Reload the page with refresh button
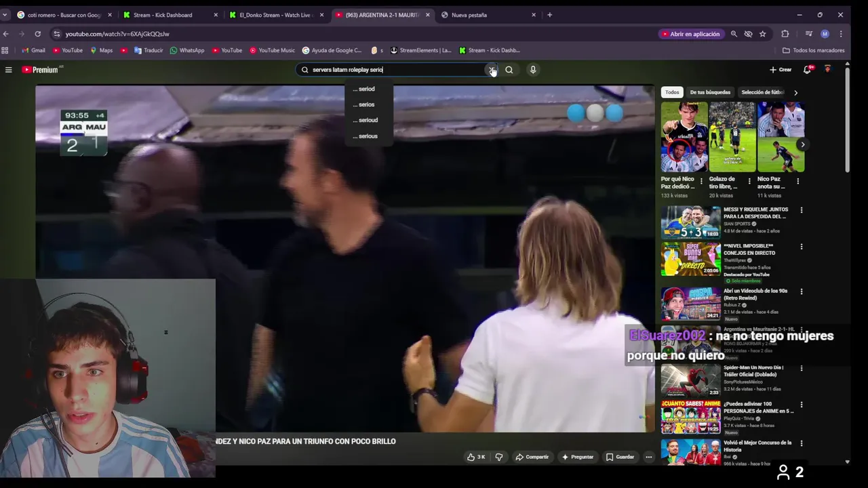Image resolution: width=868 pixels, height=488 pixels. point(37,34)
